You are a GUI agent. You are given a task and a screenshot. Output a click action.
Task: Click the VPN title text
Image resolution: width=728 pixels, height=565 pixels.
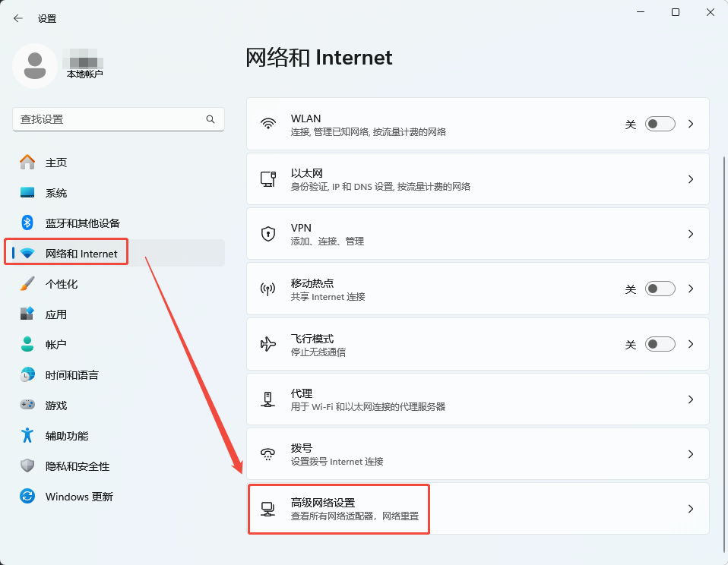(x=301, y=228)
